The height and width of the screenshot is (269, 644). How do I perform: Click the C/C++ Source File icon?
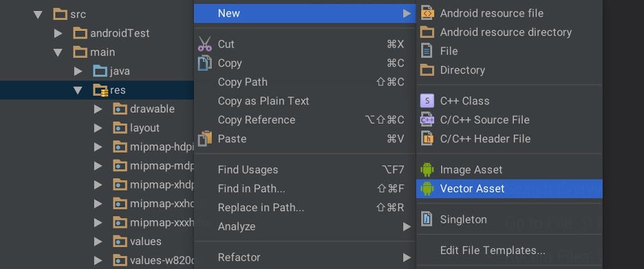[427, 120]
